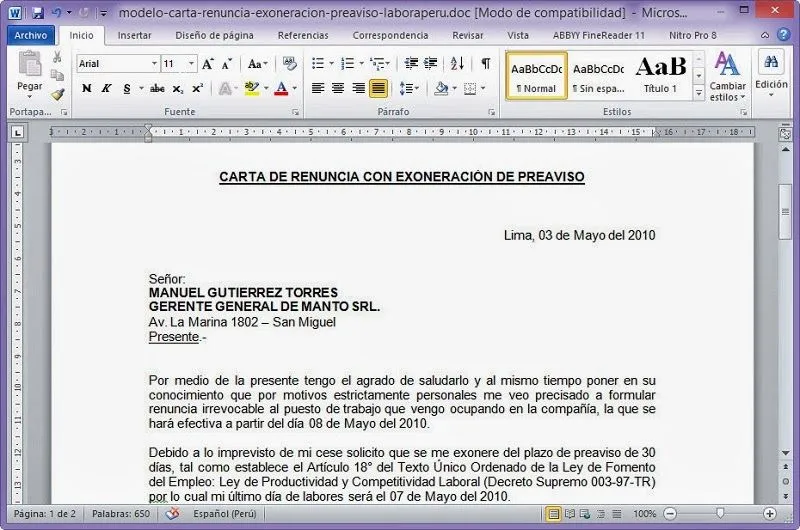The image size is (800, 530).
Task: Click the Edición binoculars icon
Action: pos(771,62)
